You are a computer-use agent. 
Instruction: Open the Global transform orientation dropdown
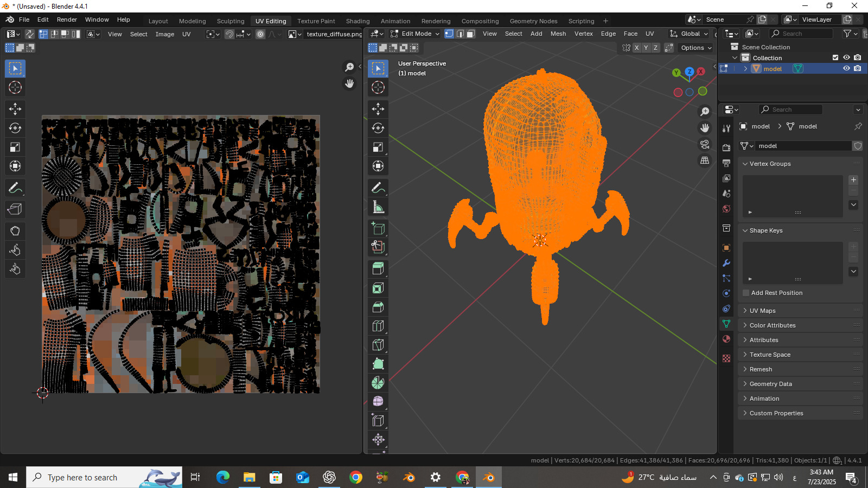tap(689, 34)
